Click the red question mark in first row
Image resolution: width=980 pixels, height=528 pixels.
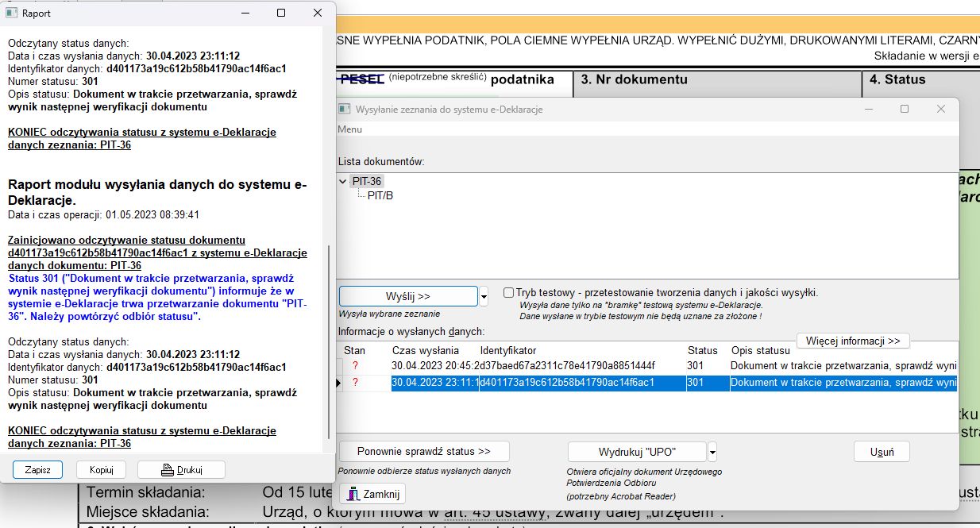click(x=355, y=365)
